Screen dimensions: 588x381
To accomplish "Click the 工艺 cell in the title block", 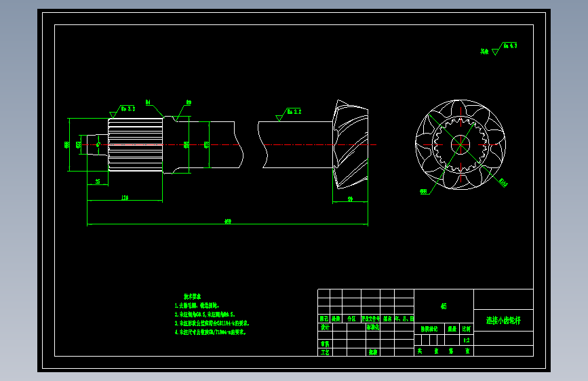I will tap(325, 353).
